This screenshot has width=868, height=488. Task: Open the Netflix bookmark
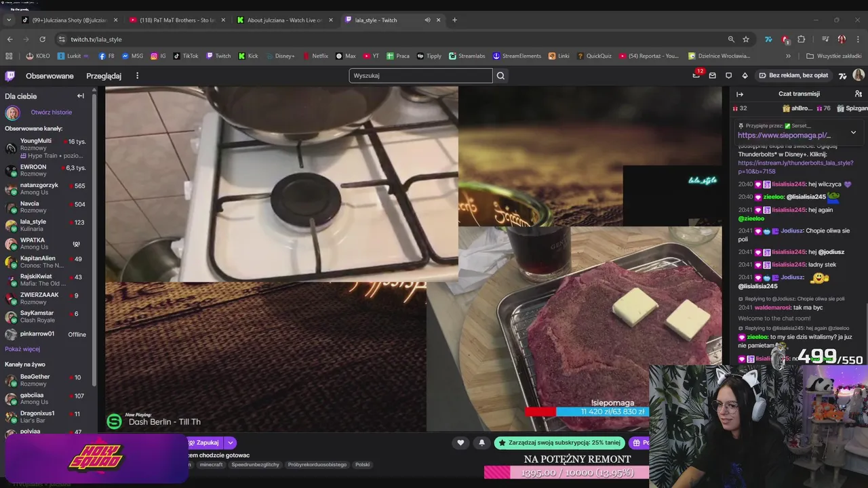click(315, 56)
